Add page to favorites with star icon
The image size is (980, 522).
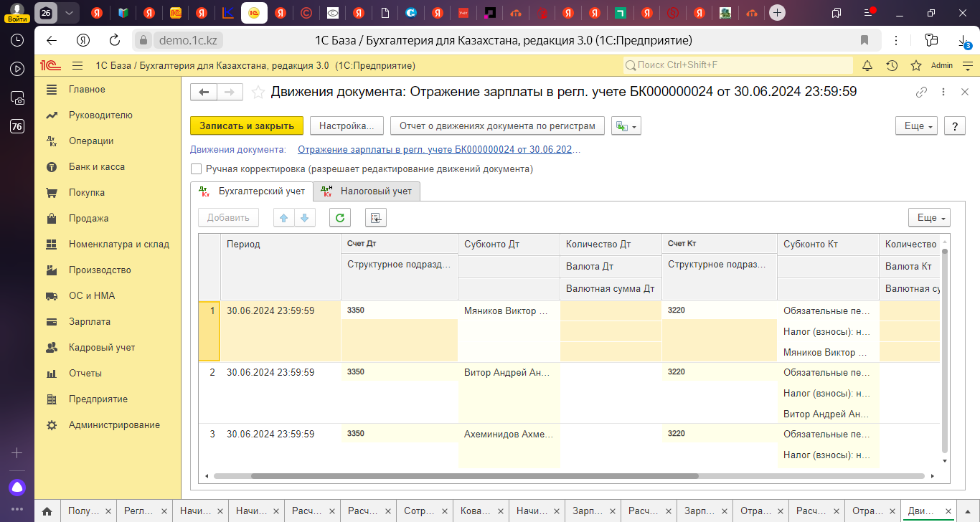tap(258, 92)
